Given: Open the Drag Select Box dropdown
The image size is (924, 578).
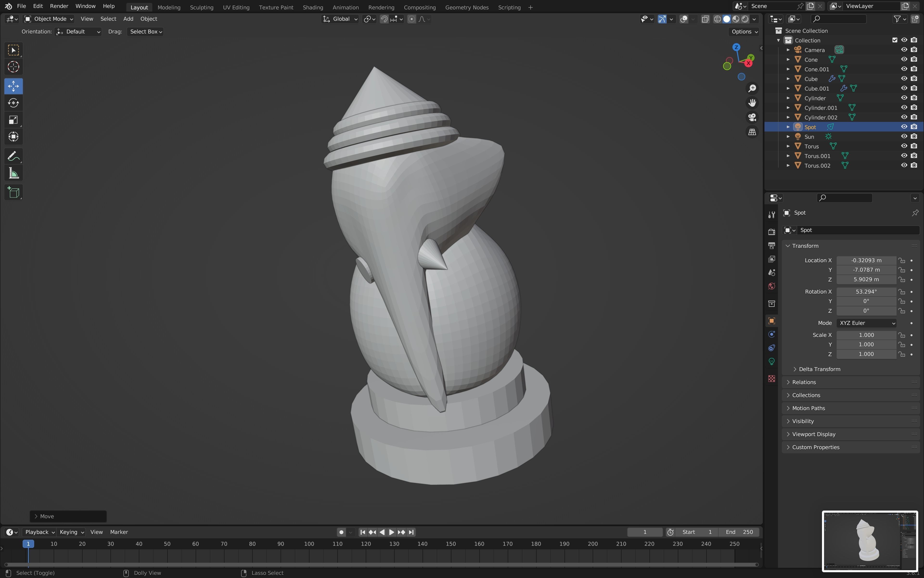Looking at the screenshot, I should [146, 32].
